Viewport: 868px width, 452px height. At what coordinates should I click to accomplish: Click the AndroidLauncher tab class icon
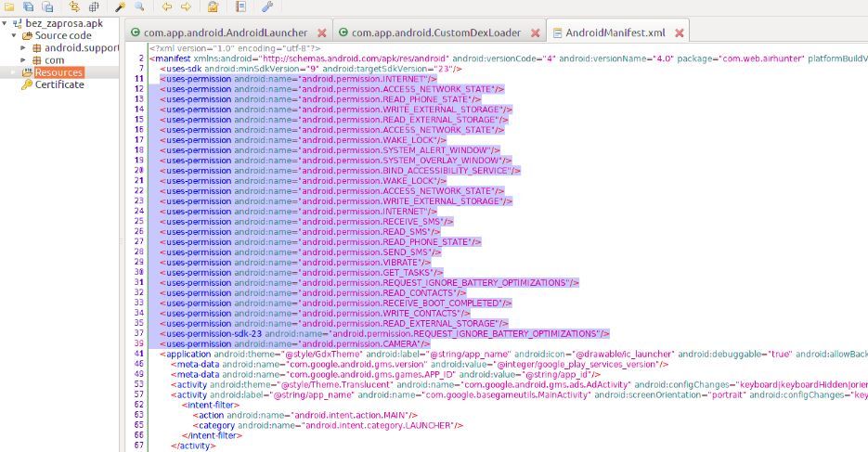[136, 32]
